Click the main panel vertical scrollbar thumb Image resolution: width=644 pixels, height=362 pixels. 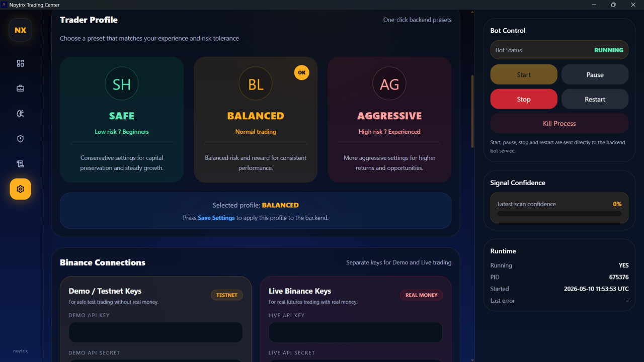[x=472, y=112]
